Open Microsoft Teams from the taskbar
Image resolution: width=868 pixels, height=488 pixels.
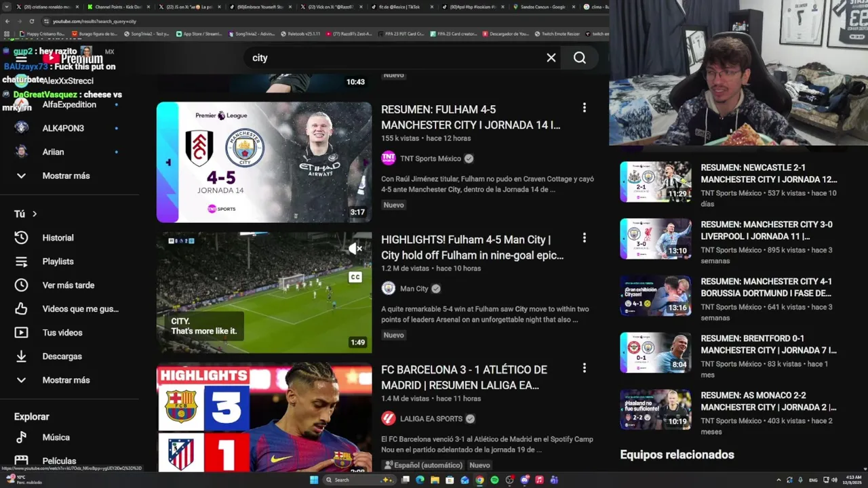tap(554, 480)
